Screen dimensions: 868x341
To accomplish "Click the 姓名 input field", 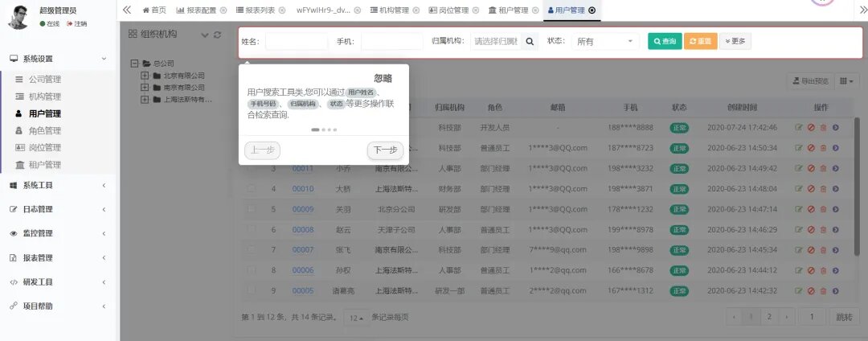I will coord(296,41).
